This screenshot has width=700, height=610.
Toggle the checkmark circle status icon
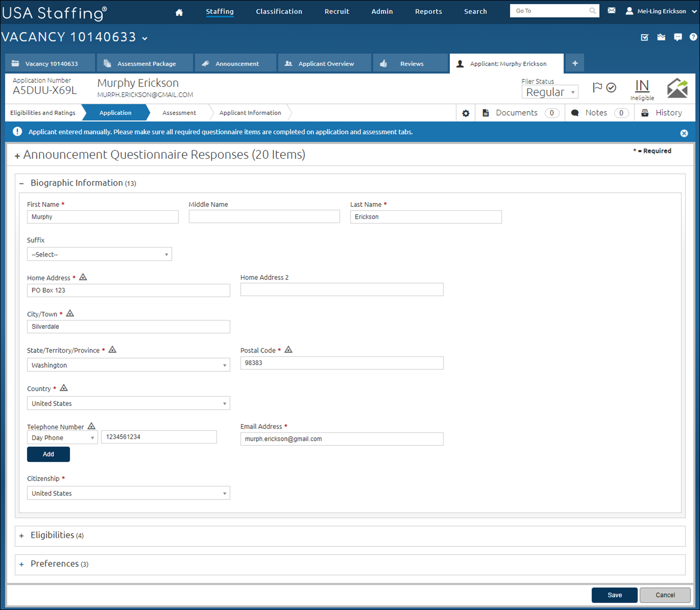tap(611, 87)
